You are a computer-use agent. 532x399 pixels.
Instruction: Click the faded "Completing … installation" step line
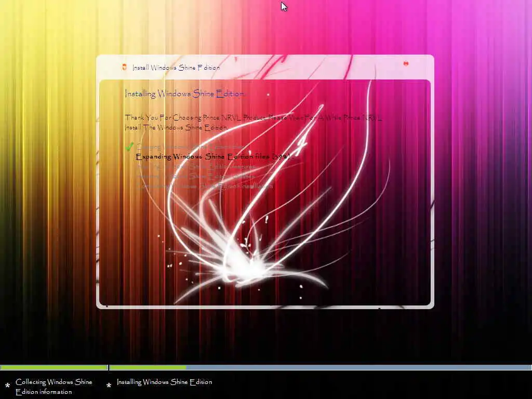tap(205, 186)
